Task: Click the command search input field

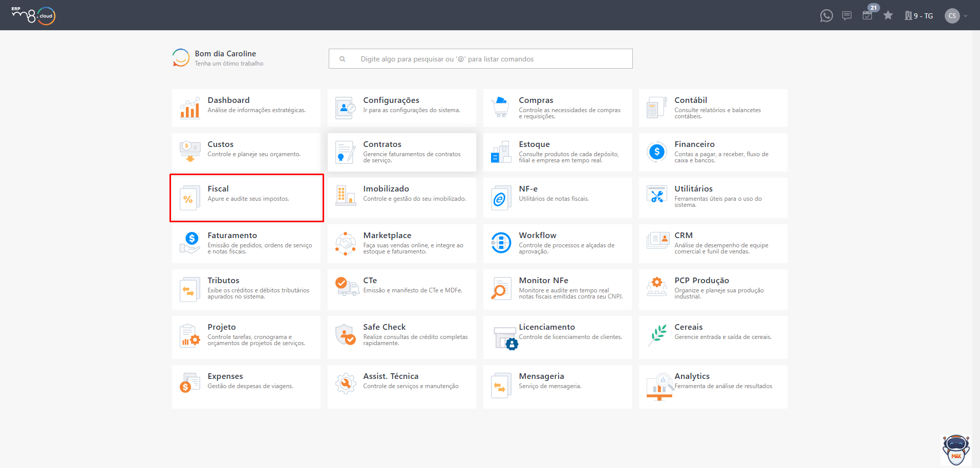Action: (481, 59)
